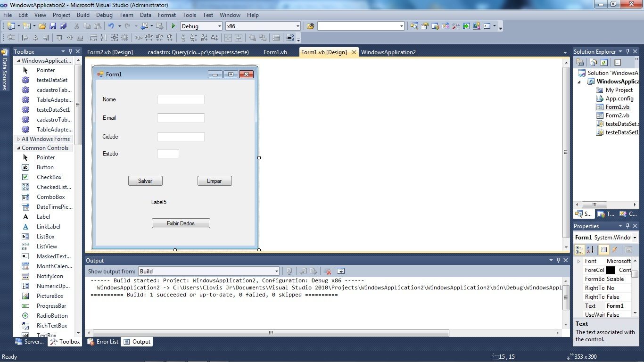
Task: Open Solution Explorer from the toolbar icon
Action: click(x=414, y=26)
